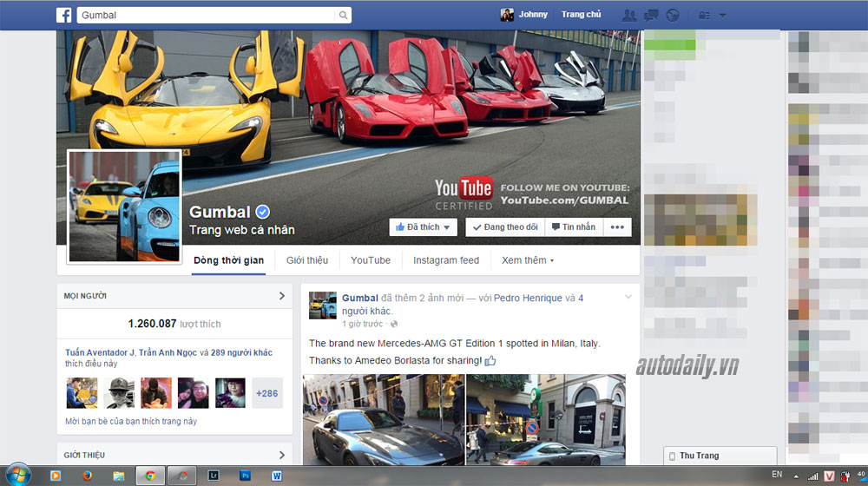868x486 pixels.
Task: Expand post options chevron on Gumbal post
Action: [x=628, y=298]
